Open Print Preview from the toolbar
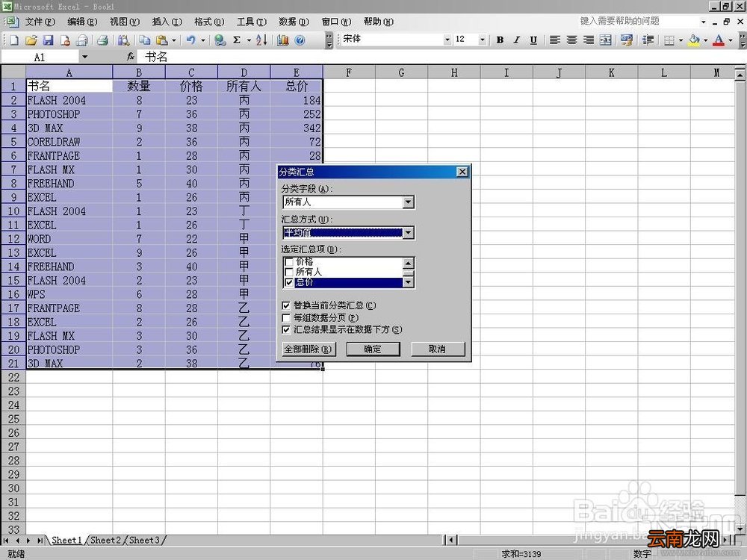The height and width of the screenshot is (560, 747). [x=123, y=40]
